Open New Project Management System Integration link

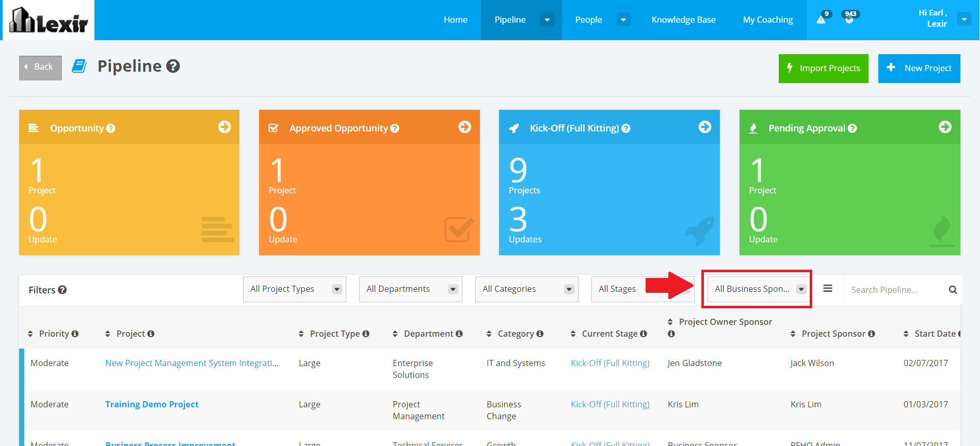[x=192, y=363]
